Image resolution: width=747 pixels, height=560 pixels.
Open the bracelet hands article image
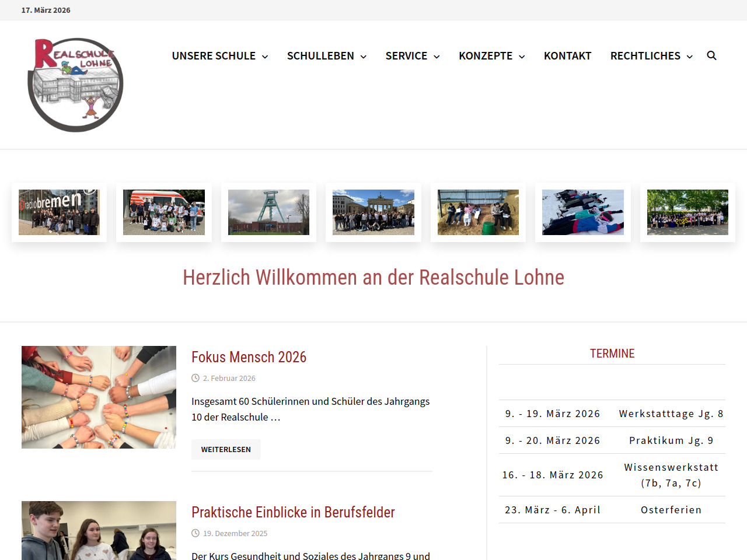pos(99,397)
